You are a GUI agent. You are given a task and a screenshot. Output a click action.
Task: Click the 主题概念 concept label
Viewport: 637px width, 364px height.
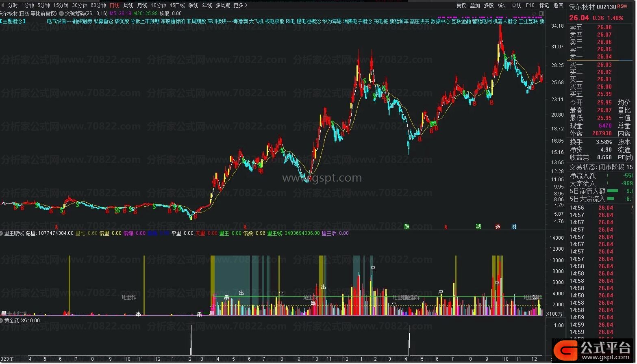(14, 21)
